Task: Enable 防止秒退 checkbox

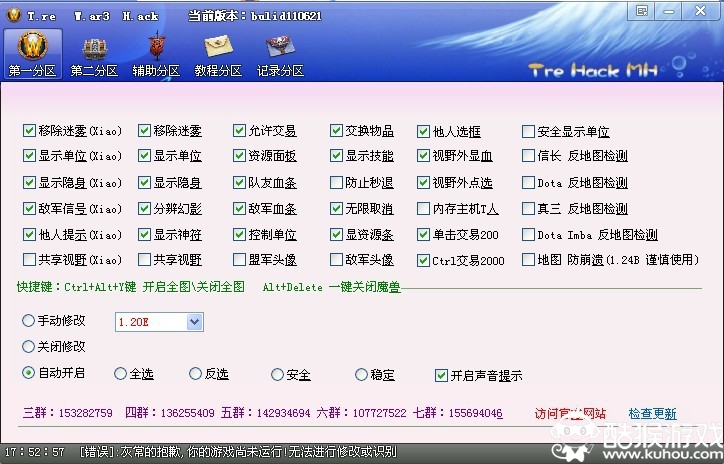Action: pos(336,183)
